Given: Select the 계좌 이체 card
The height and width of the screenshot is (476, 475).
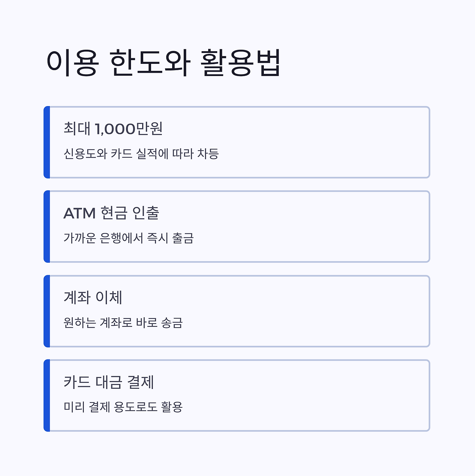Looking at the screenshot, I should tap(237, 311).
